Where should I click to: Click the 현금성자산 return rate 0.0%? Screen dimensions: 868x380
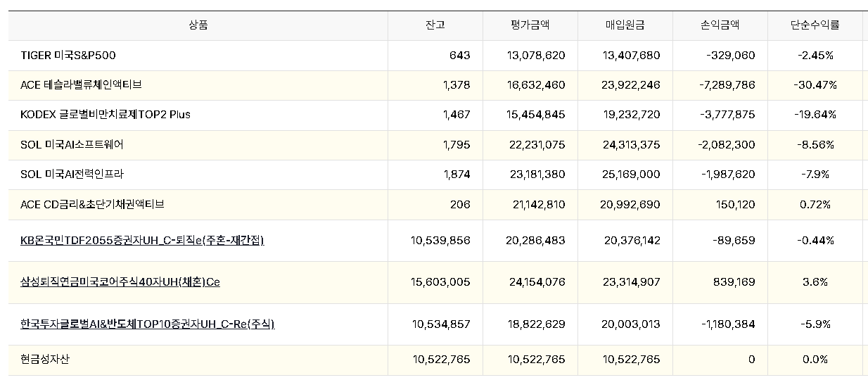click(x=815, y=359)
